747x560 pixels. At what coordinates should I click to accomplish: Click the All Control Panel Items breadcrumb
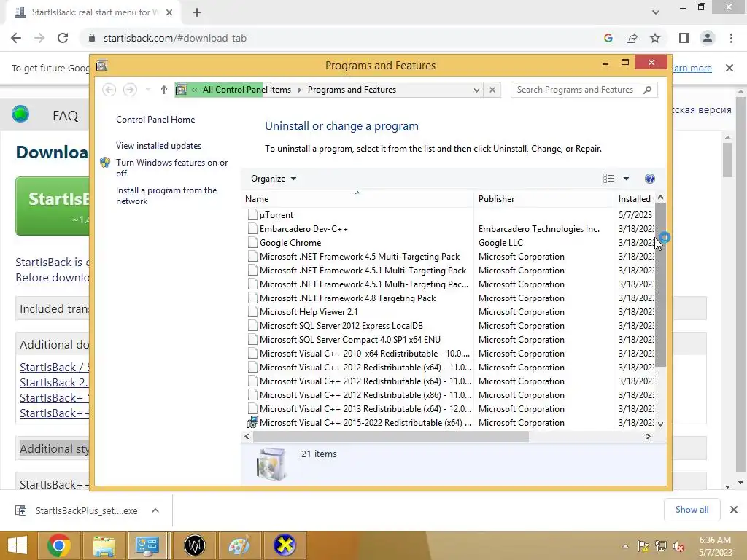(247, 90)
